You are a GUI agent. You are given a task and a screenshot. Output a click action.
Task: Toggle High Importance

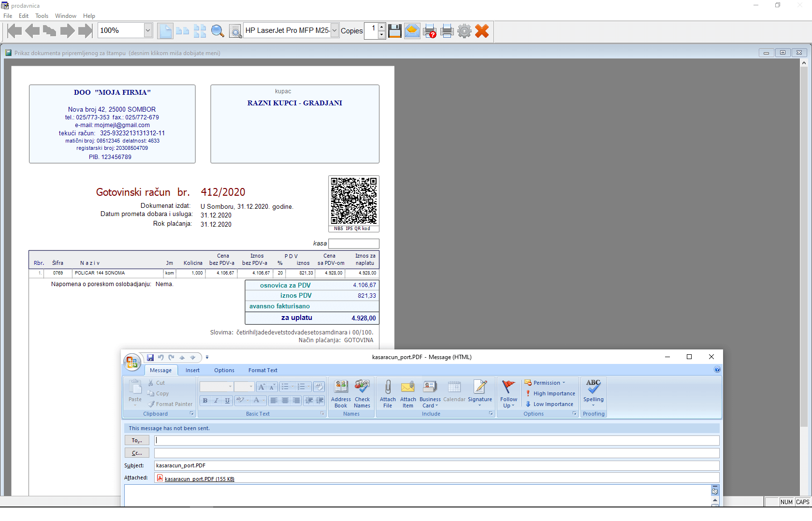(550, 393)
